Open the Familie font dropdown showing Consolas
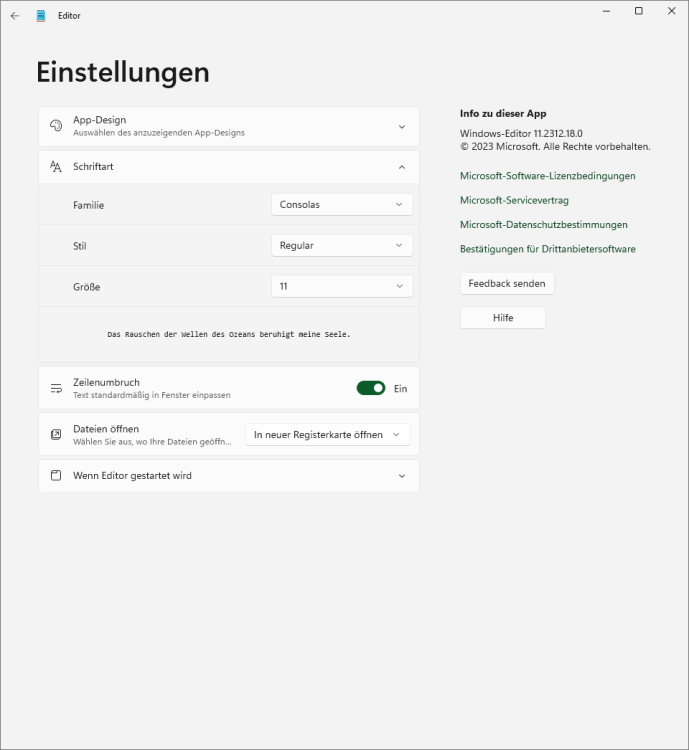689x750 pixels. point(342,205)
